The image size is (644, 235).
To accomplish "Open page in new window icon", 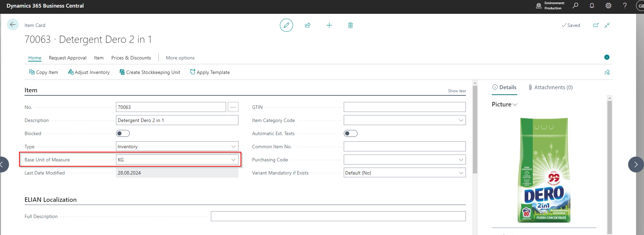I will click(x=596, y=25).
